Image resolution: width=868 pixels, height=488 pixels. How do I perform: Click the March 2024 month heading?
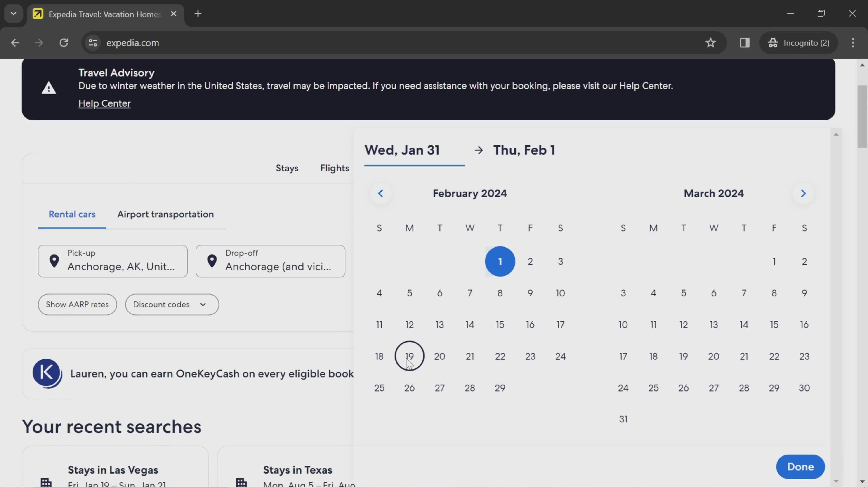[714, 193]
